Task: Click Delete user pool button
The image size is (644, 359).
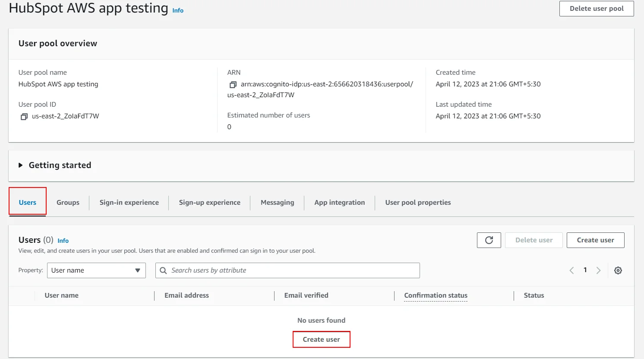Action: (597, 9)
